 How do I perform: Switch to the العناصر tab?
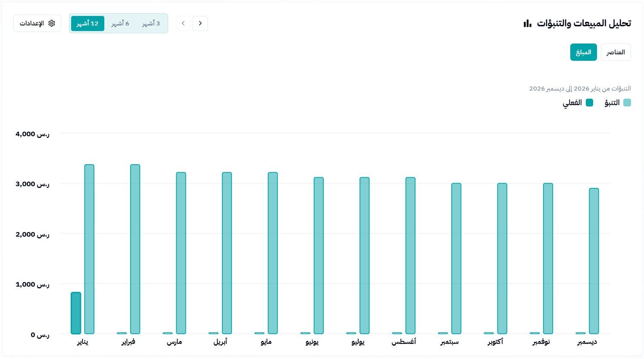(x=616, y=52)
